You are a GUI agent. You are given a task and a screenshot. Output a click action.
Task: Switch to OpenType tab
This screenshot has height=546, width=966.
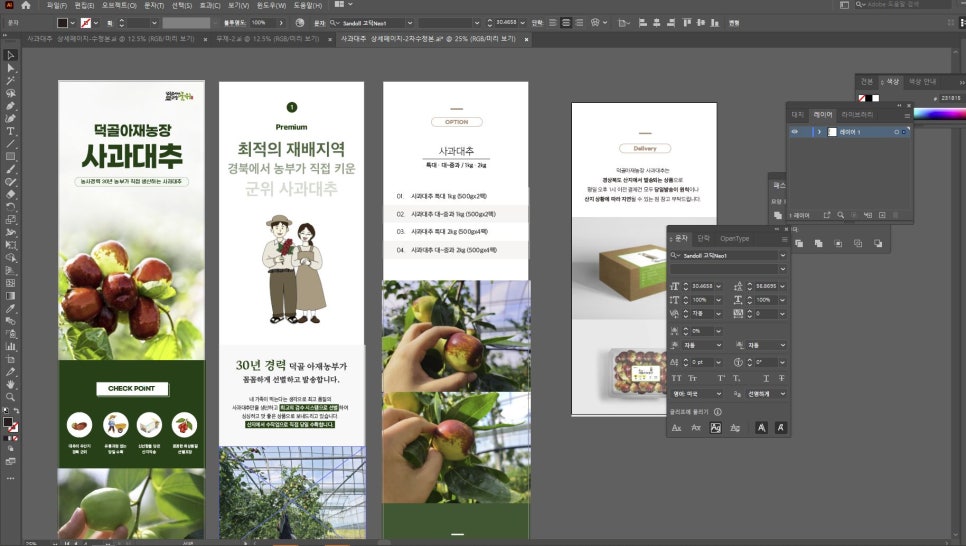pos(734,238)
